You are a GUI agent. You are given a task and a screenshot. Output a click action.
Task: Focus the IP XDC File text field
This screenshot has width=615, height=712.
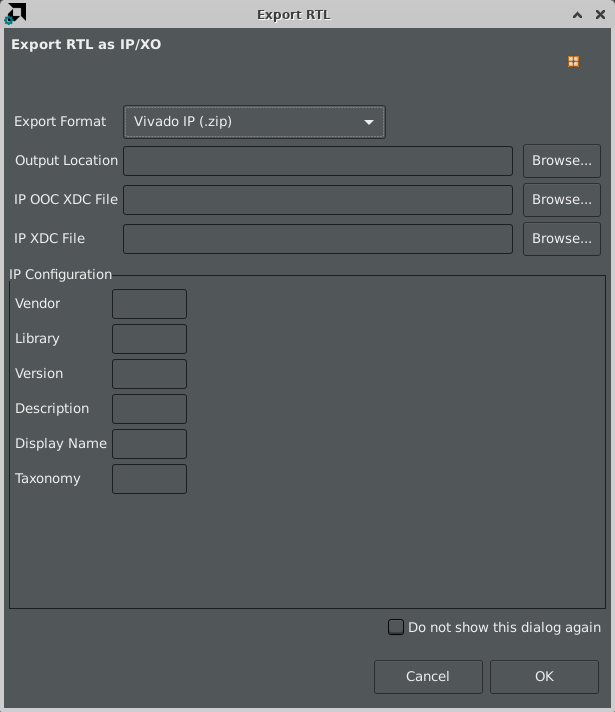318,239
